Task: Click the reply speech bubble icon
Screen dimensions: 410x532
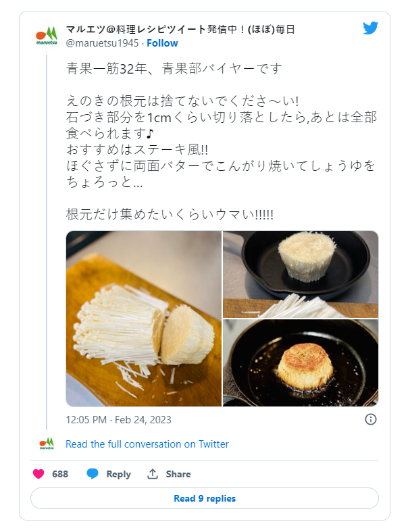Action: (x=93, y=474)
